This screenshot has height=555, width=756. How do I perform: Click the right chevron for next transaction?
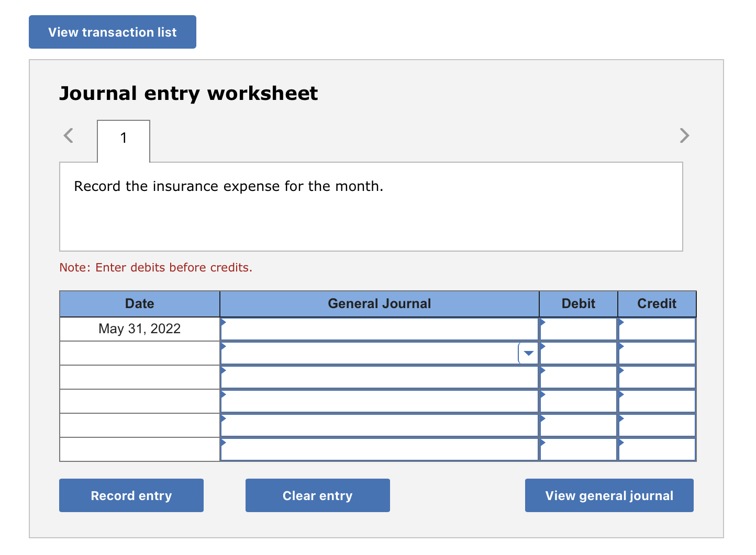684,135
